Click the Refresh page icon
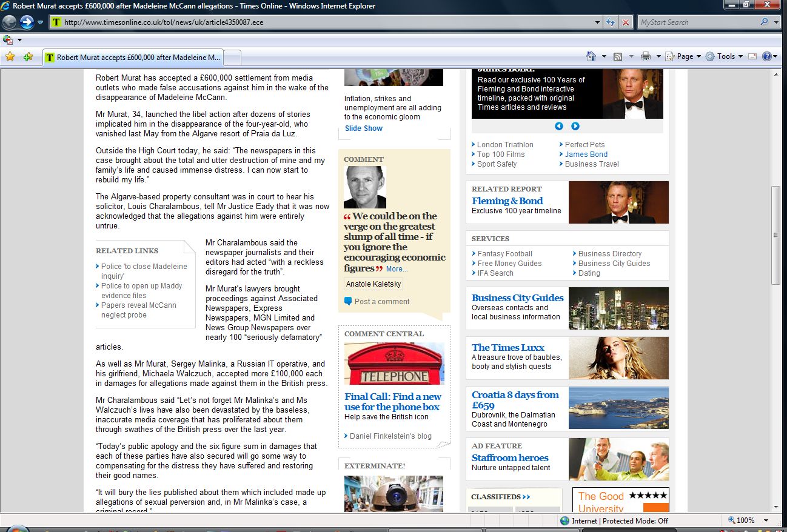Image resolution: width=787 pixels, height=532 pixels. click(611, 22)
